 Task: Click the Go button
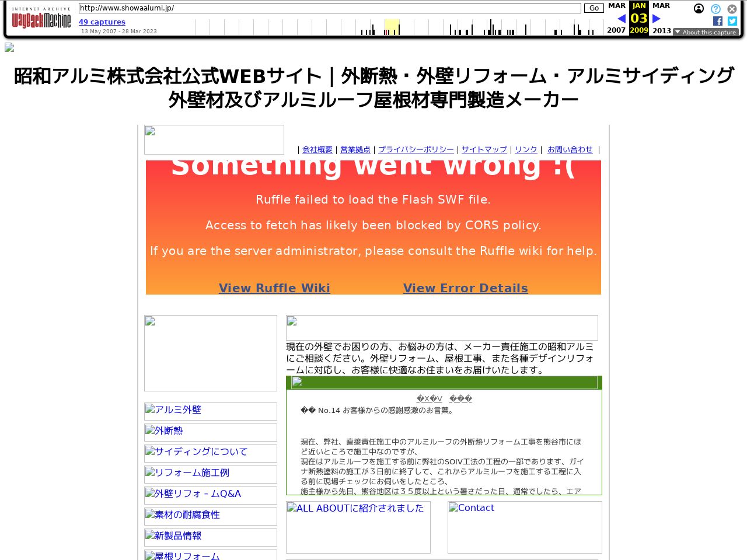point(594,8)
